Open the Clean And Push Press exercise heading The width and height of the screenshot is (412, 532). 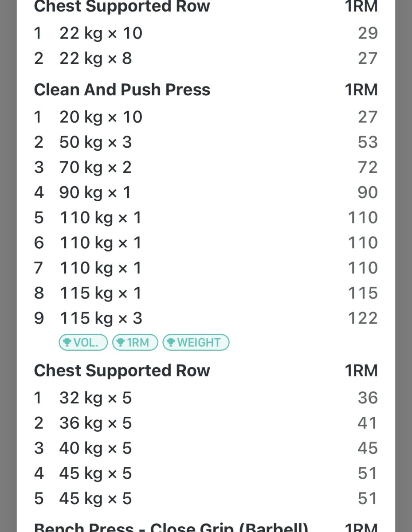click(122, 90)
